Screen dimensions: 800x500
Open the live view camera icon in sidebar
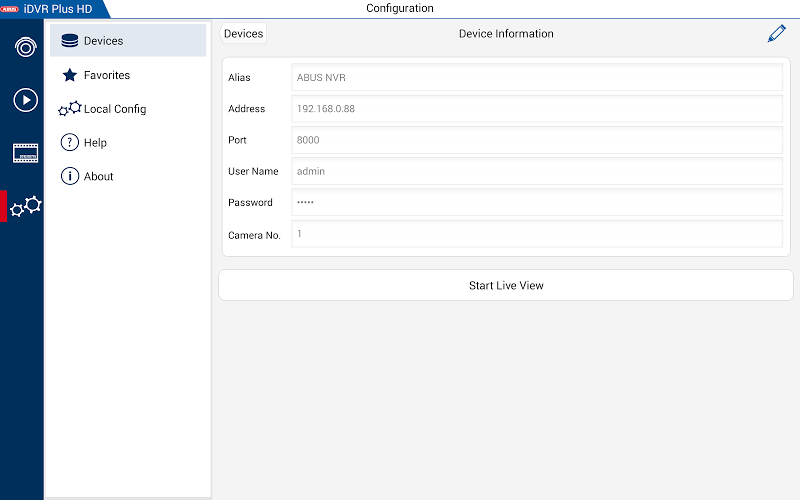(25, 46)
